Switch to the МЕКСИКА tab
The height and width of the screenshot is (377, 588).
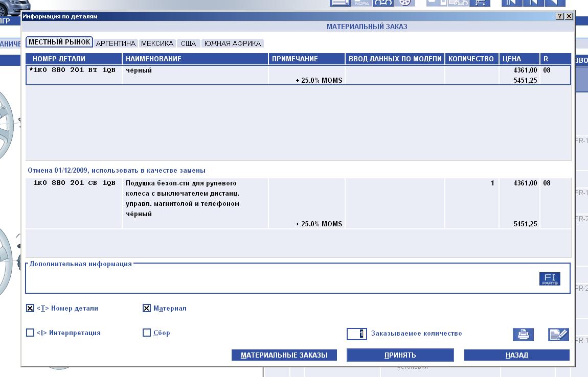pyautogui.click(x=157, y=43)
